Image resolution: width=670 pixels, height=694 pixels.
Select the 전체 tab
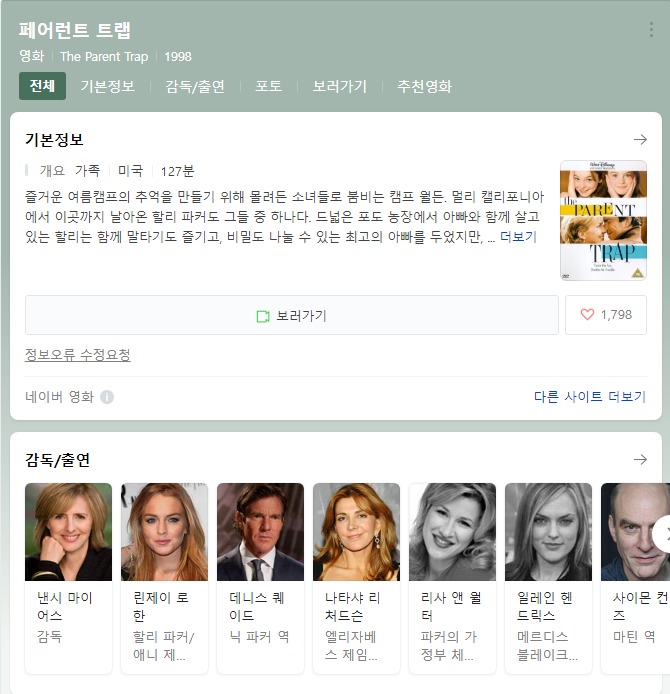pos(42,86)
